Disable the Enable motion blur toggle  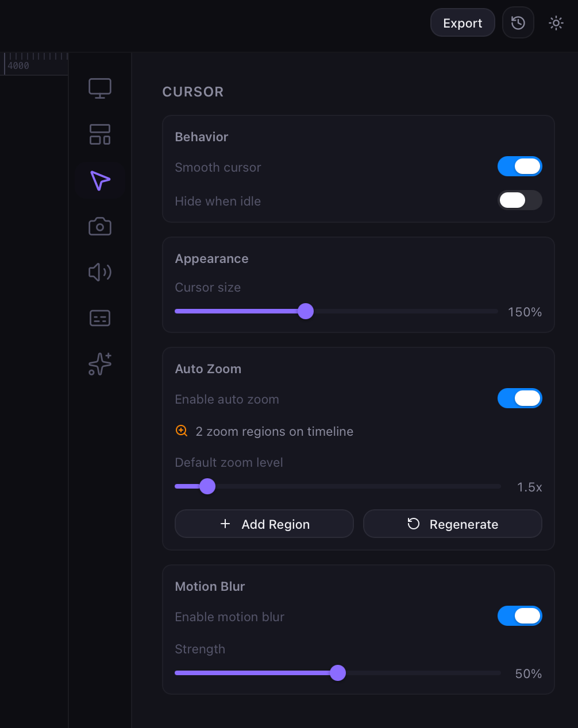pos(520,616)
